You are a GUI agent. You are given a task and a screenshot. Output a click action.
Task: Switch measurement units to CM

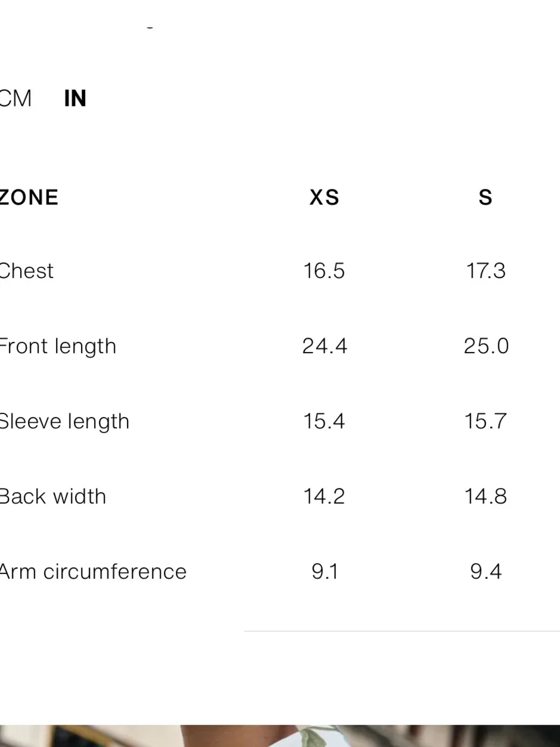(x=16, y=99)
